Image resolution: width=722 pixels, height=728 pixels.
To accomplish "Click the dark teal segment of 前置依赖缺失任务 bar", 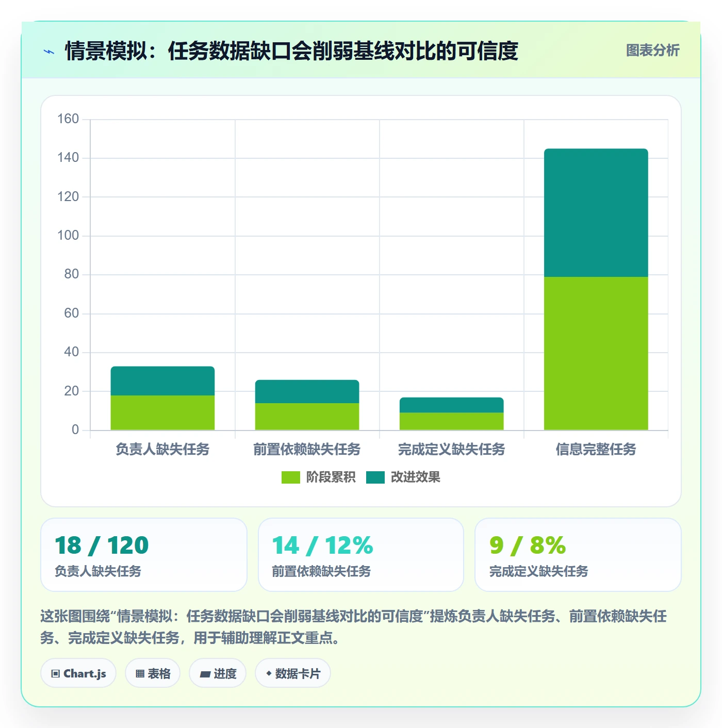I will pos(307,391).
